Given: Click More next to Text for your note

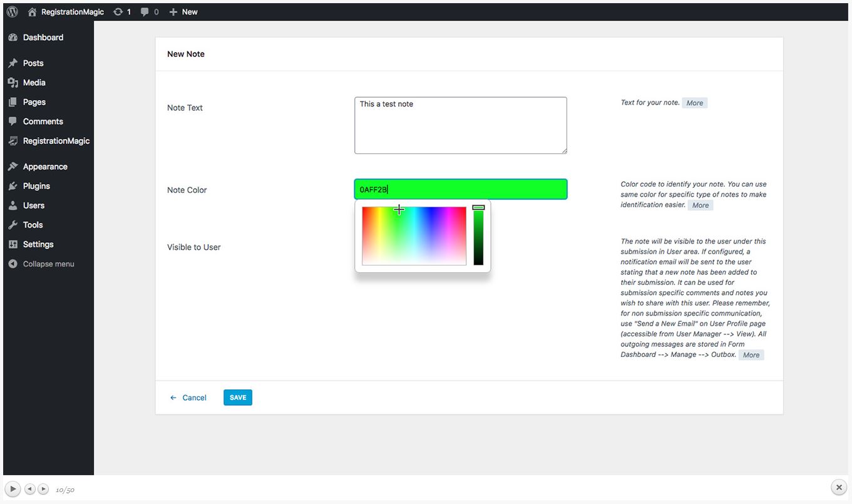Looking at the screenshot, I should (695, 103).
